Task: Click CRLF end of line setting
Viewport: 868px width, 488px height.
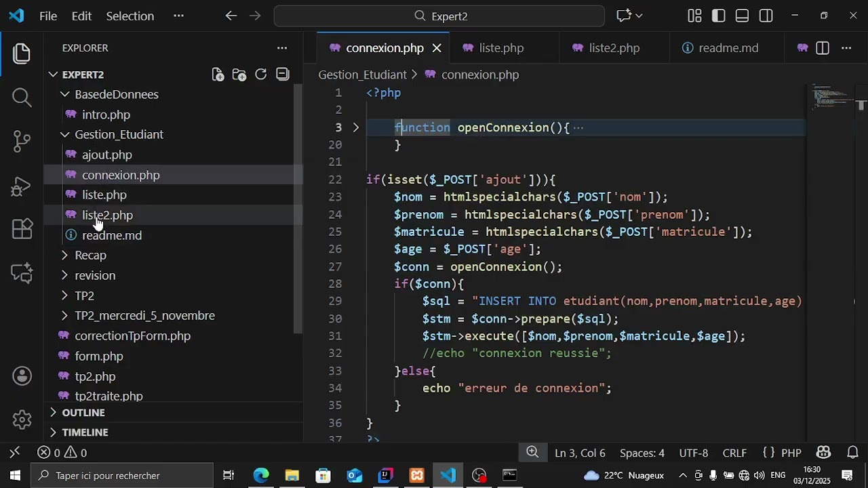Action: coord(734,453)
